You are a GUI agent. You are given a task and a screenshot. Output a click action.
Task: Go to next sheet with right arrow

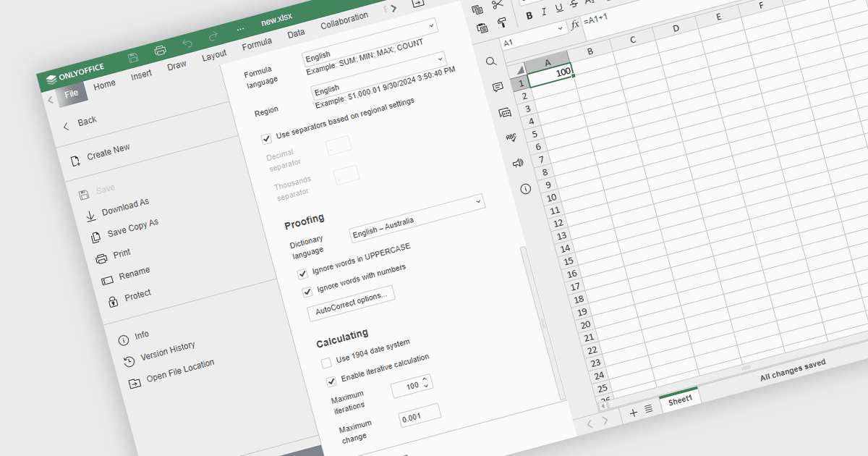pyautogui.click(x=605, y=421)
